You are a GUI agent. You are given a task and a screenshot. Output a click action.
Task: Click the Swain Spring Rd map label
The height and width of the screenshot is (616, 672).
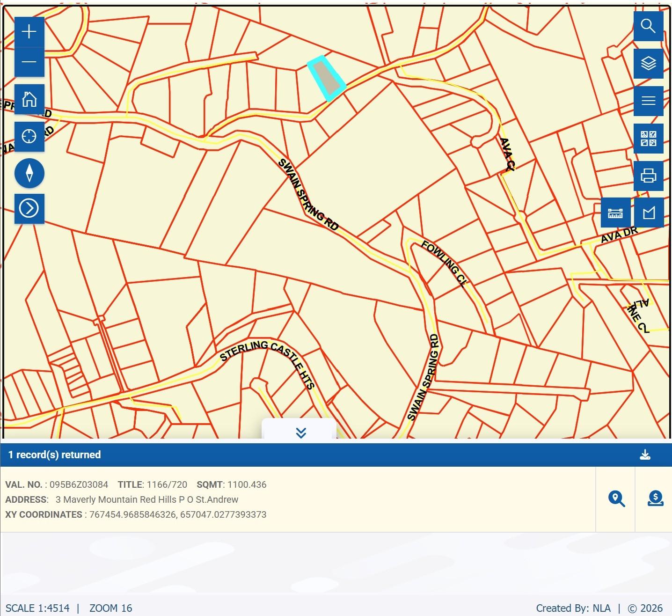pos(308,194)
